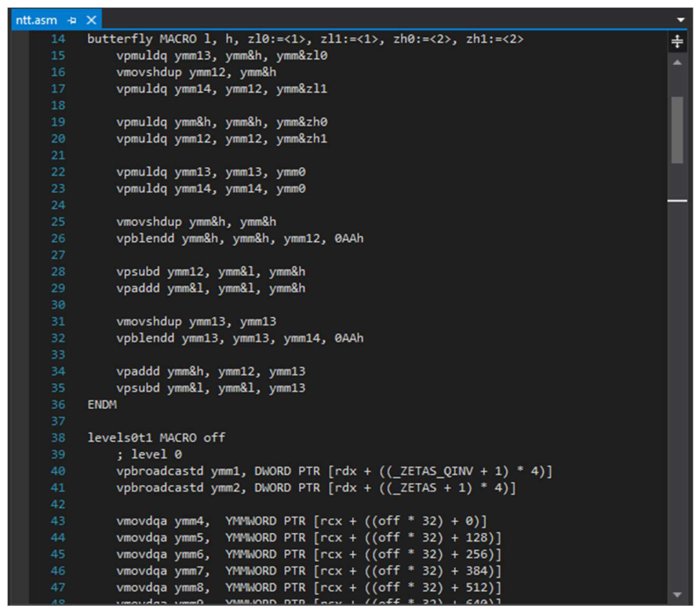The width and height of the screenshot is (700, 613).
Task: Click the vertical scrollbar thumb
Action: tap(677, 130)
